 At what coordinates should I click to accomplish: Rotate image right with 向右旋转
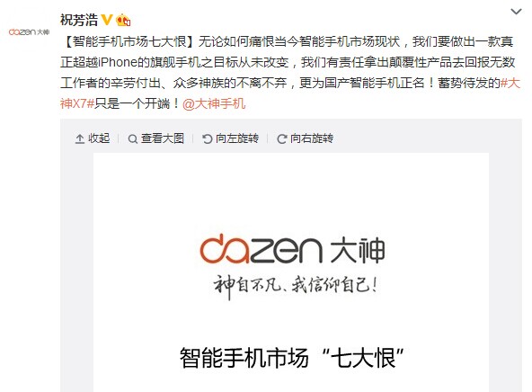[x=306, y=138]
